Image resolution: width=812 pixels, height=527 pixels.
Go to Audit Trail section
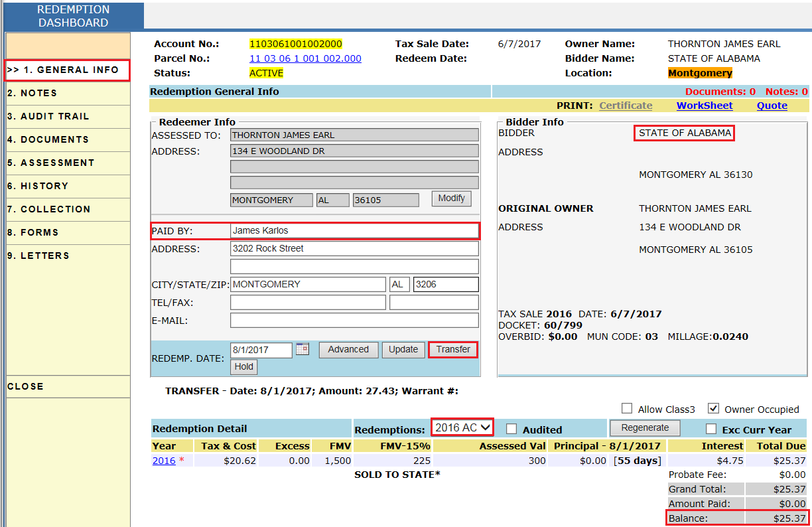tap(48, 116)
